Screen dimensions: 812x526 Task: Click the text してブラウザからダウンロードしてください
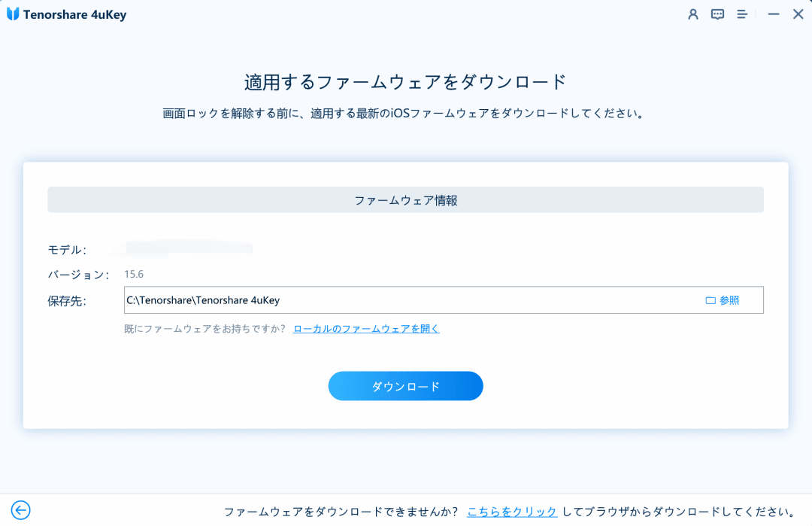[x=680, y=512]
